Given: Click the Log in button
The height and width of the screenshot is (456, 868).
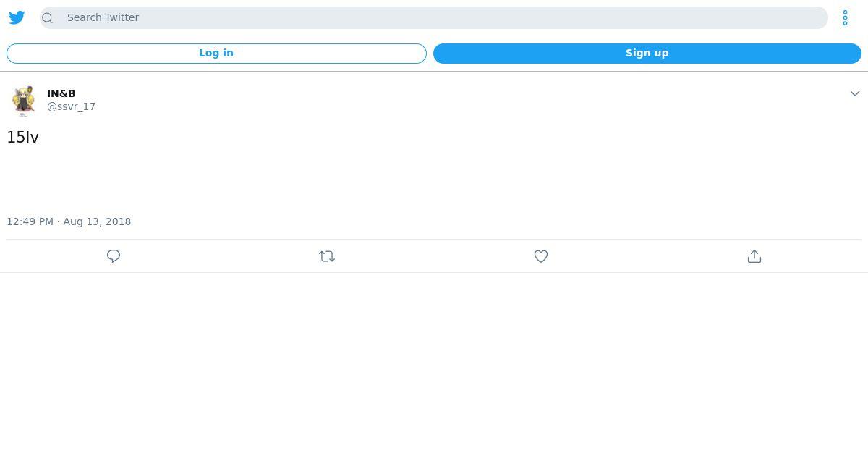Looking at the screenshot, I should (216, 53).
